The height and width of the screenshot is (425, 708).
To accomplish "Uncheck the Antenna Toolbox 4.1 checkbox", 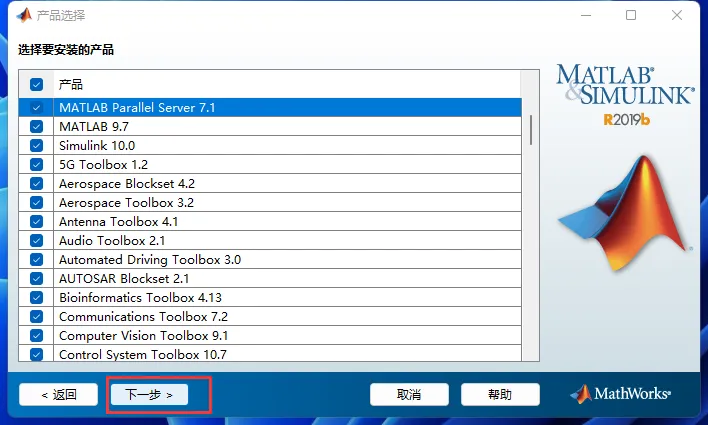I will tap(37, 221).
